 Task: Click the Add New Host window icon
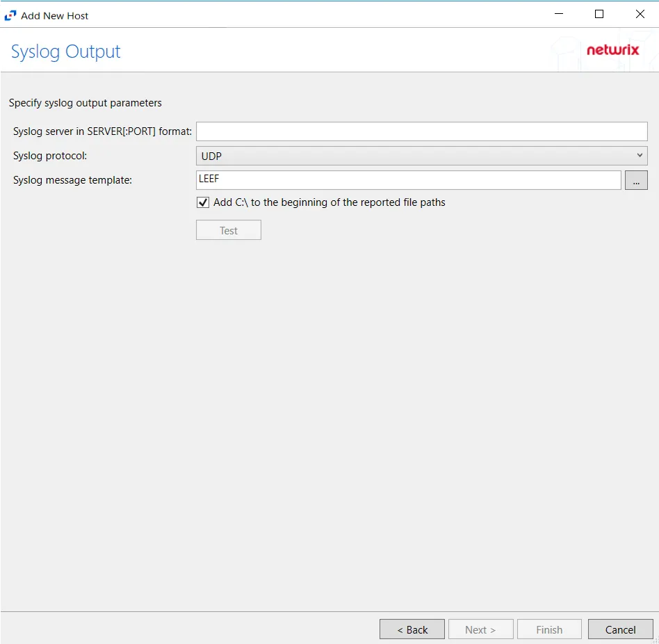10,15
